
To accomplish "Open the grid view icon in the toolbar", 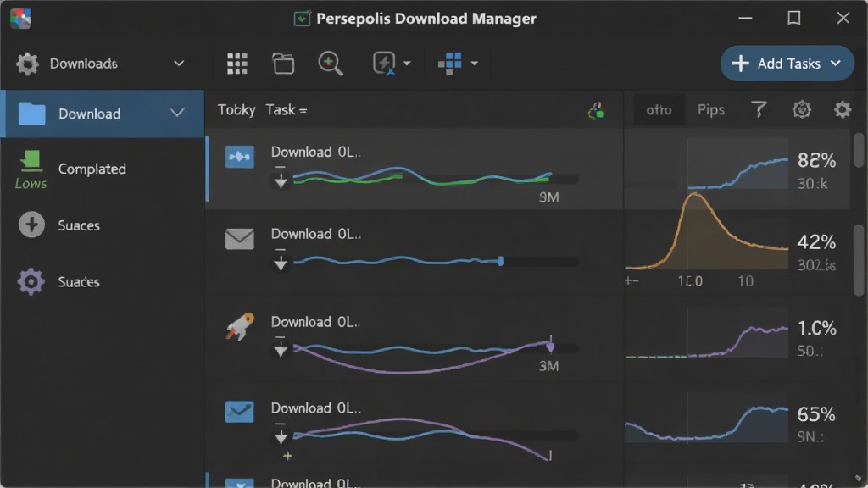I will [x=237, y=64].
